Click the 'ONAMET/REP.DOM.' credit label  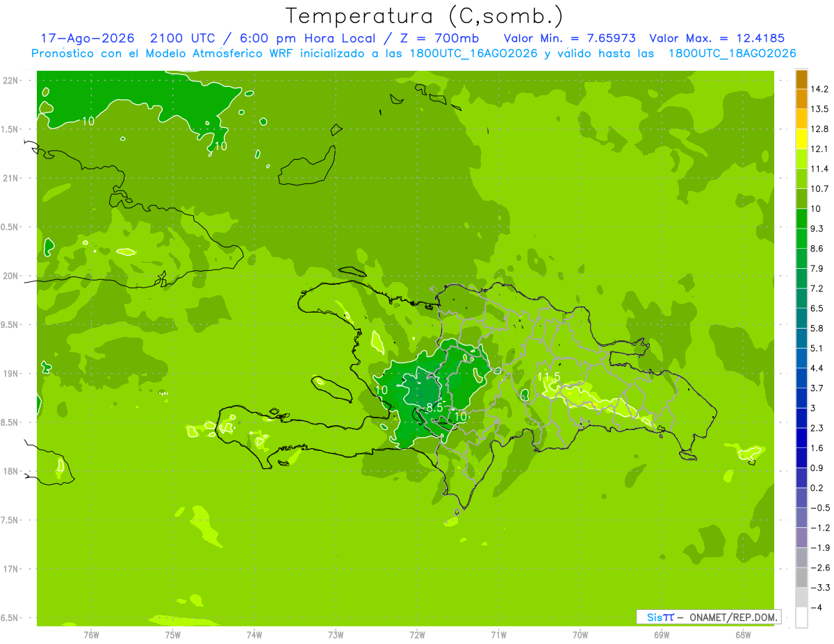(735, 617)
